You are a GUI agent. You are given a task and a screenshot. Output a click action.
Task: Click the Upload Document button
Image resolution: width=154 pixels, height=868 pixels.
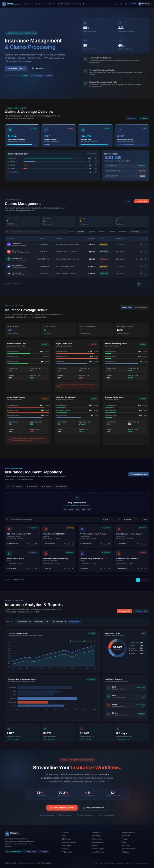tap(139, 474)
